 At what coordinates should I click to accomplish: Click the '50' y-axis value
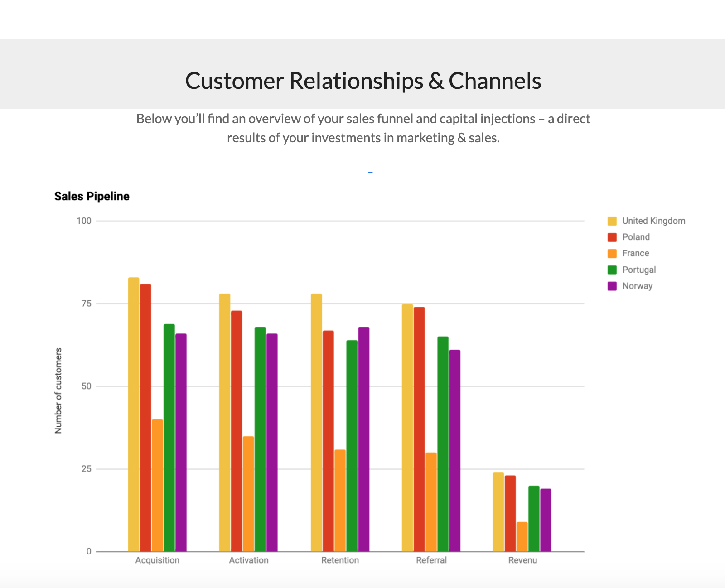tap(87, 386)
